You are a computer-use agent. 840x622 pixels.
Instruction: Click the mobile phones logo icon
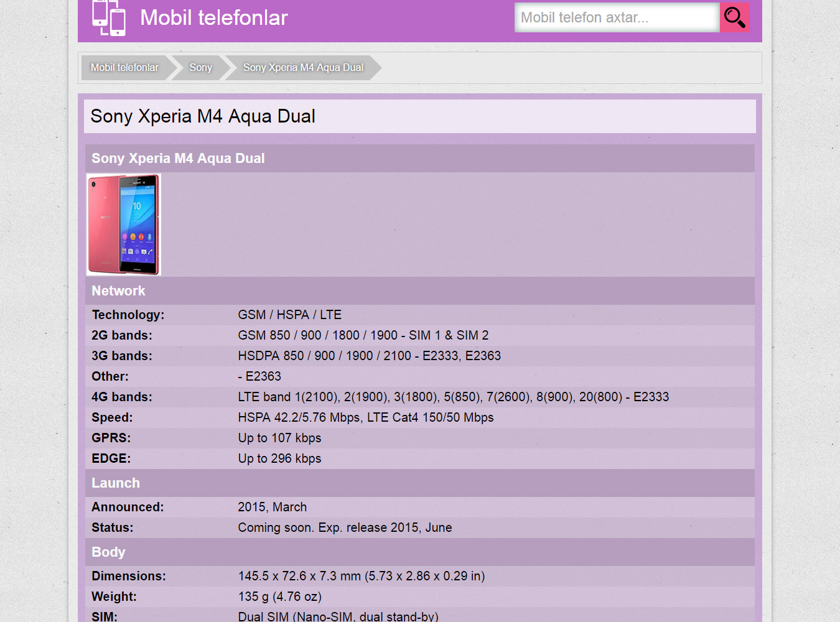pyautogui.click(x=109, y=17)
